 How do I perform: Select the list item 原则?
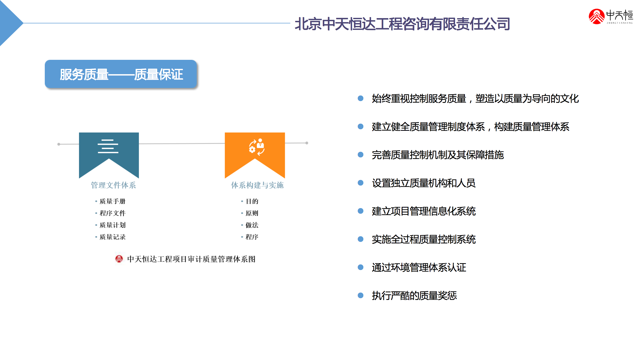tap(252, 213)
